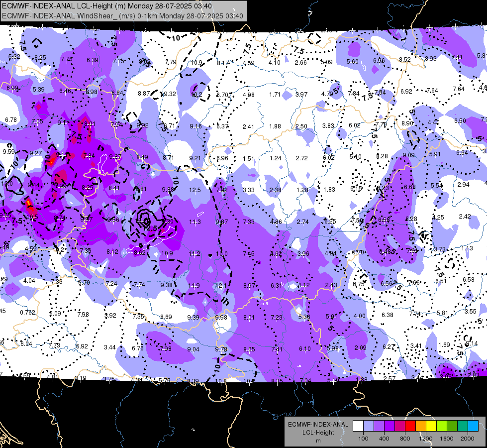Click the grid value 2.09
Image resolution: width=487 pixels, height=448 pixels.
(360, 347)
